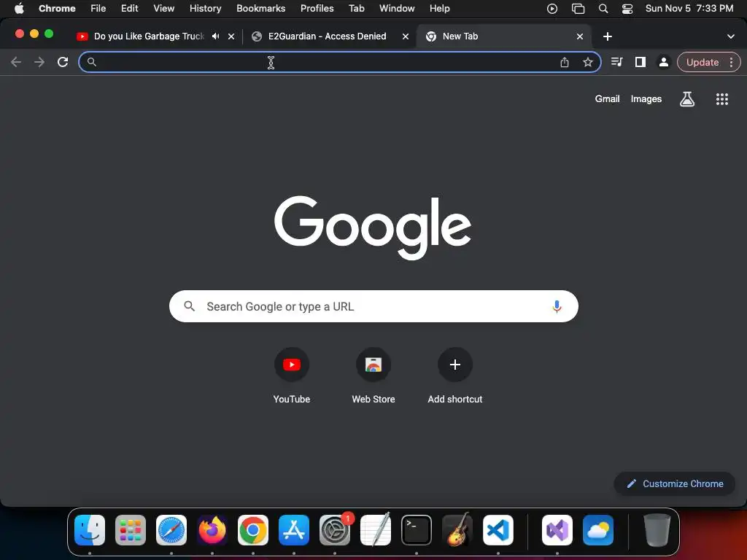The width and height of the screenshot is (747, 560).
Task: Launch Firefox from the Dock
Action: (212, 530)
